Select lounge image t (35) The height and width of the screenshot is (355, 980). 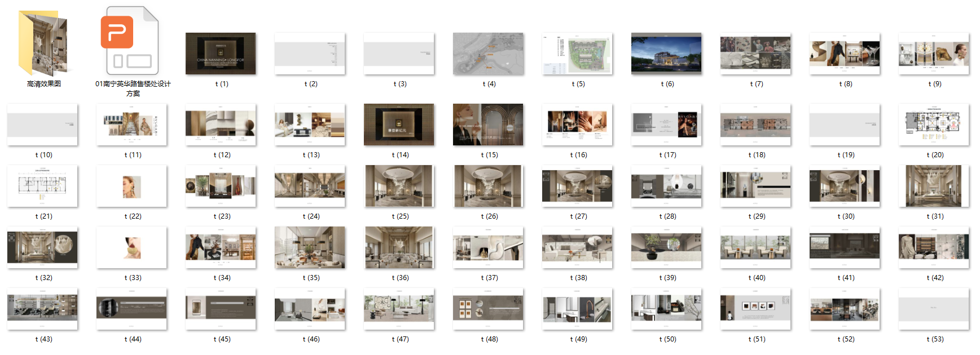pyautogui.click(x=310, y=247)
